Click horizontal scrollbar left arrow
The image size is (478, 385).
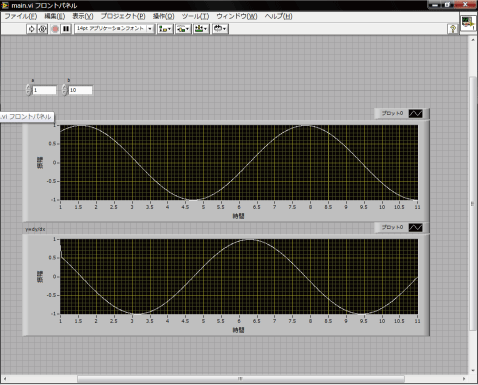pyautogui.click(x=5, y=379)
